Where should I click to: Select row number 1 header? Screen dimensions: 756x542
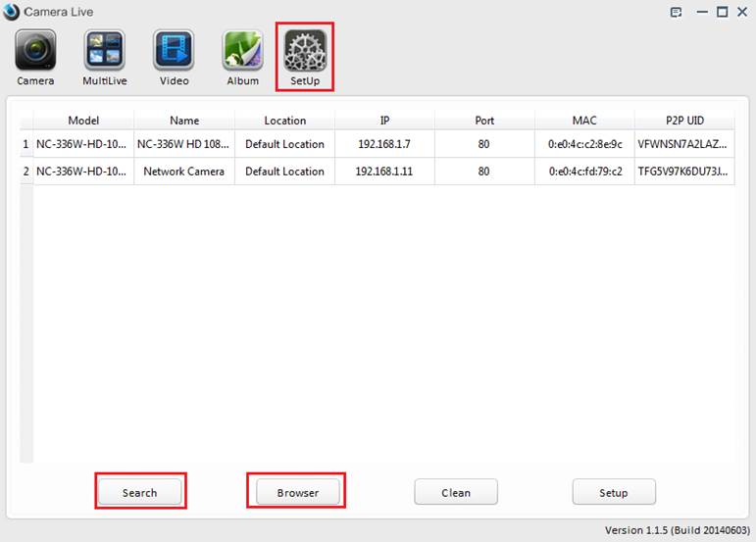26,144
